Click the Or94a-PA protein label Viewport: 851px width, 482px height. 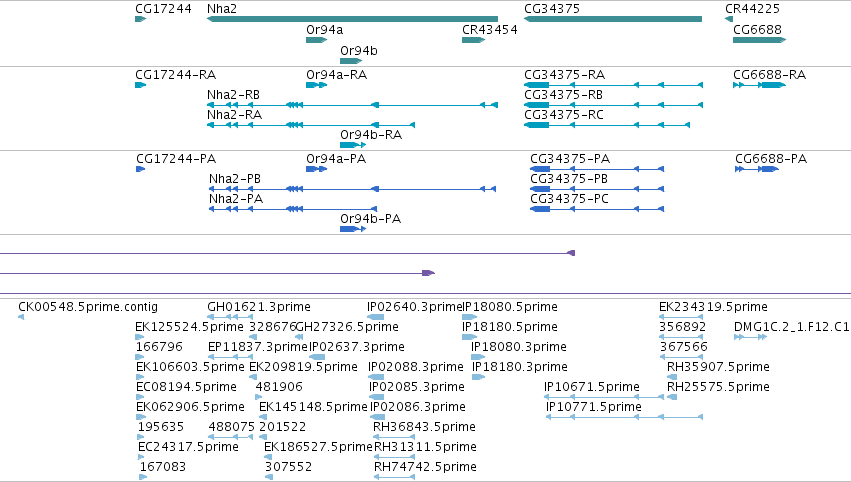coord(336,159)
